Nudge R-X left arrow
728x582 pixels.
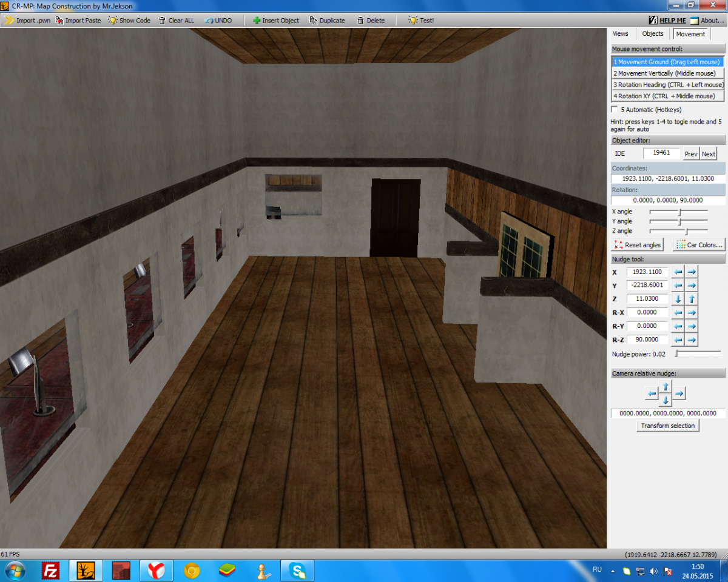(x=678, y=312)
